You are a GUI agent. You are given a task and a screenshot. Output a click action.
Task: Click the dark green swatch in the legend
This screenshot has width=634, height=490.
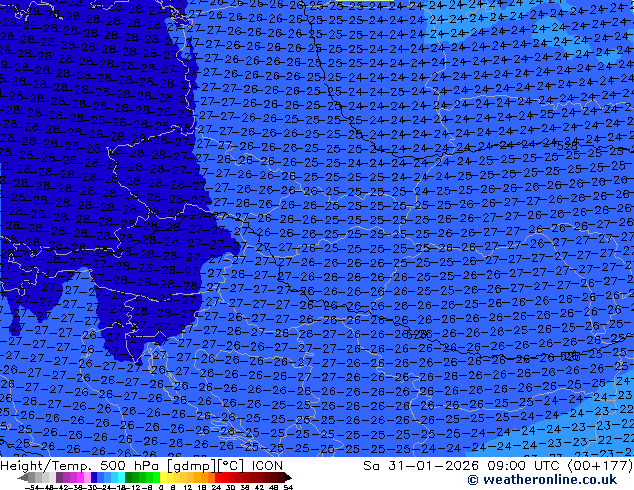pyautogui.click(x=128, y=477)
